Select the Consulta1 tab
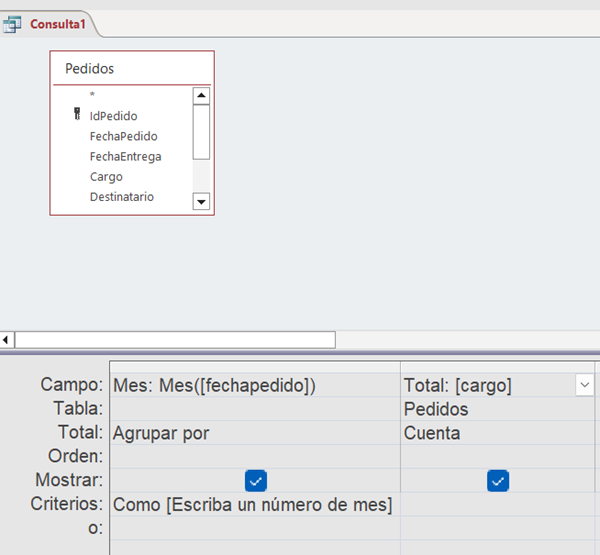600x555 pixels. [x=57, y=23]
